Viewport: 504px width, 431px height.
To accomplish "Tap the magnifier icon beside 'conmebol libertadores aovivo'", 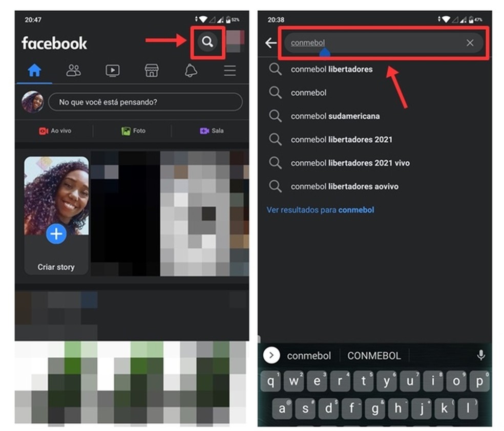I will tap(275, 186).
